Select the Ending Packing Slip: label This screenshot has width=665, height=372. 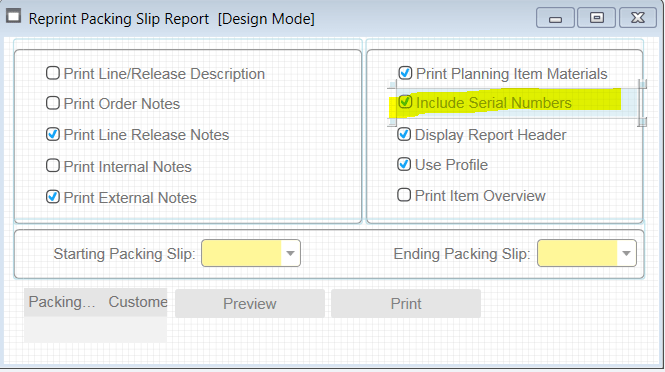coord(462,254)
